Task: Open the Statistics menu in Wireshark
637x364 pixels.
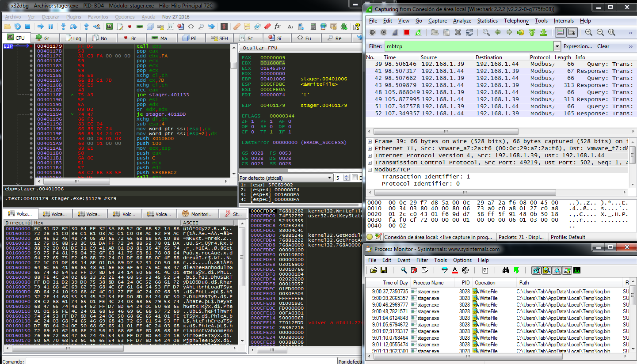Action: (x=487, y=21)
